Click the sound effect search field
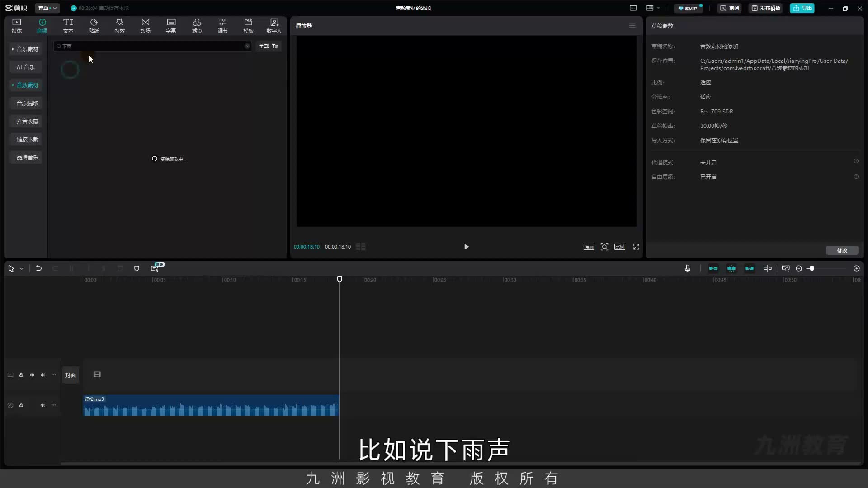The image size is (868, 488). 152,46
